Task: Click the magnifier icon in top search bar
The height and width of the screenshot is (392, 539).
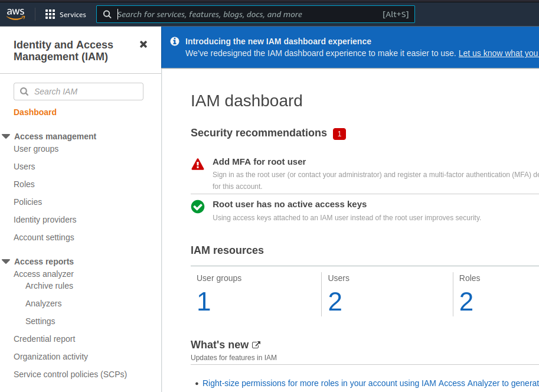Action: [107, 14]
